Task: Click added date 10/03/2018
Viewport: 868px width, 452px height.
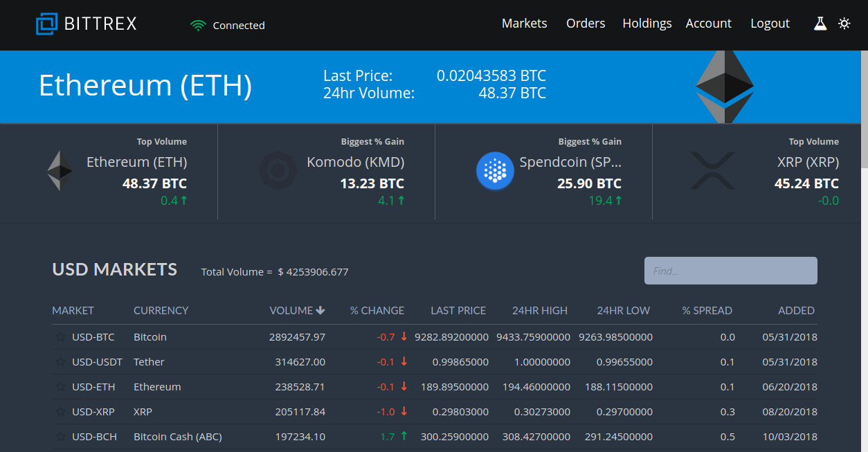Action: [790, 437]
